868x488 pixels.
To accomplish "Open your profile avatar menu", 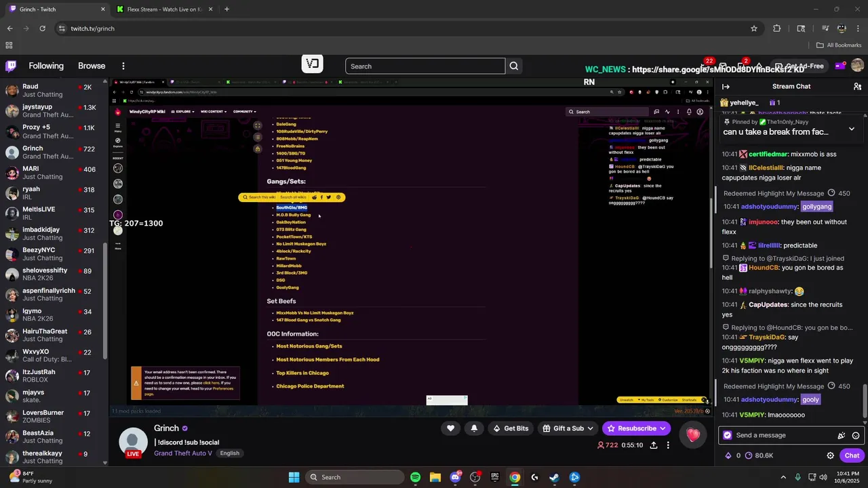I will pyautogui.click(x=857, y=66).
